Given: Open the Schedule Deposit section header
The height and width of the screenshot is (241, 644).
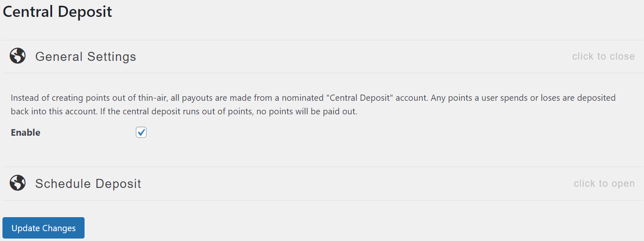Looking at the screenshot, I should [88, 183].
